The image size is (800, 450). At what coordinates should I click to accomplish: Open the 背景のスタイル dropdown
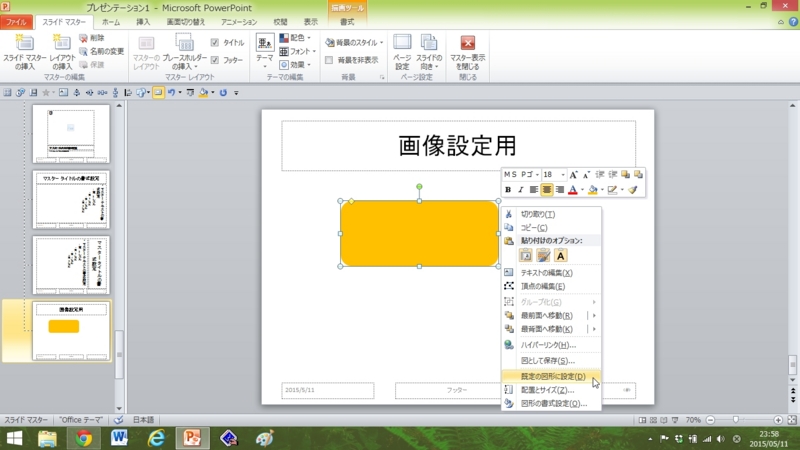coord(354,42)
